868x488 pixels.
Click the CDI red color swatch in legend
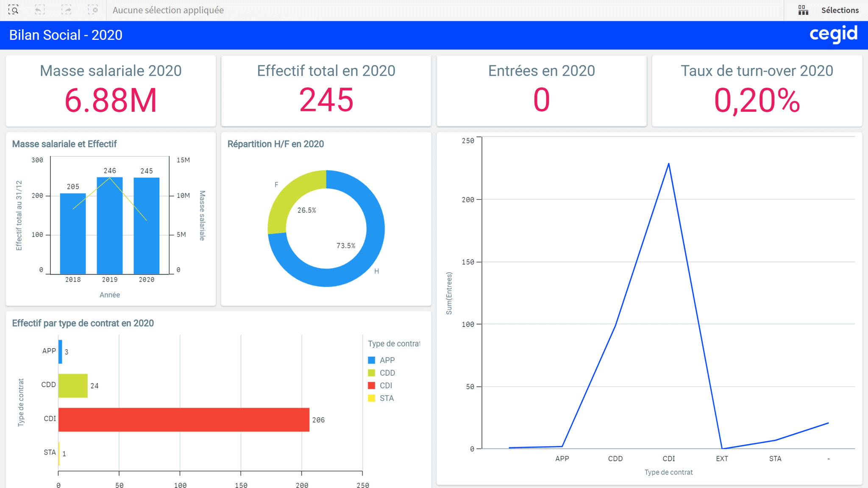coord(372,385)
